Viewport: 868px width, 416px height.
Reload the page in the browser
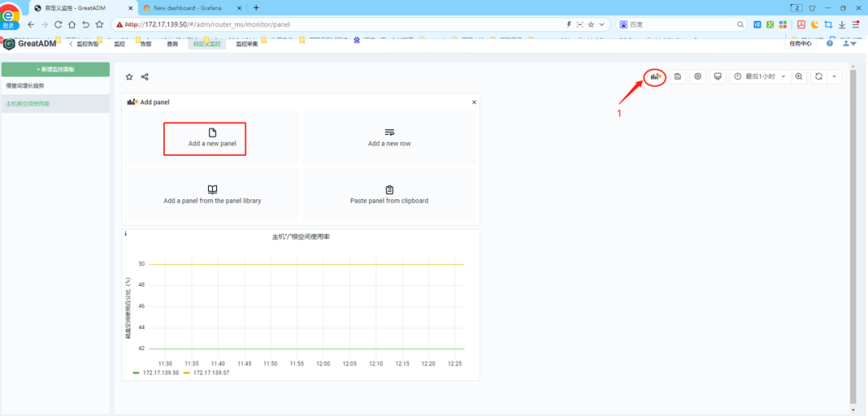(58, 24)
